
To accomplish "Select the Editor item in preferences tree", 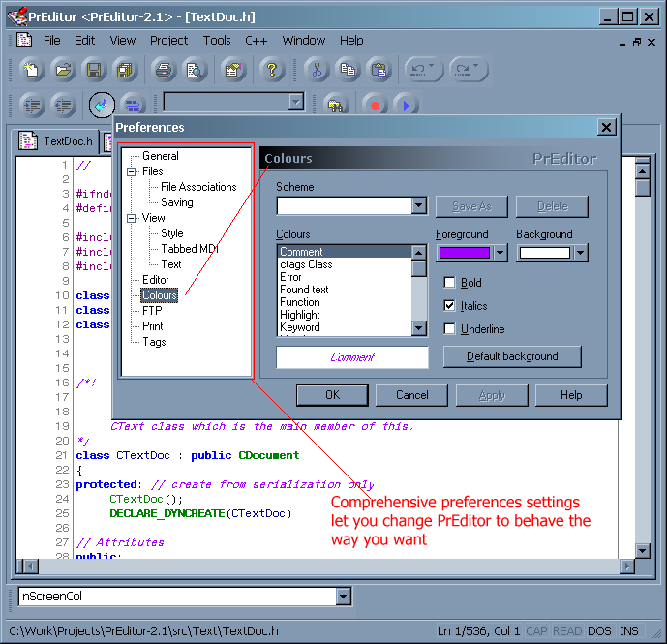I will [x=155, y=280].
